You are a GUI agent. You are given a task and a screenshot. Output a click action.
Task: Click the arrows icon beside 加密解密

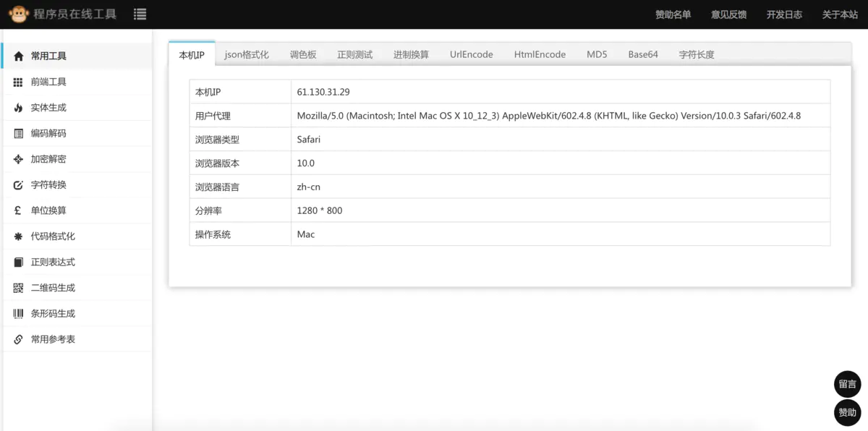(x=18, y=159)
